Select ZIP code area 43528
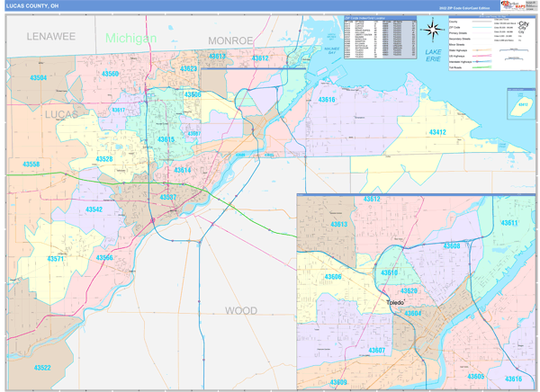Screen dimensions: 540x392 (x=103, y=159)
